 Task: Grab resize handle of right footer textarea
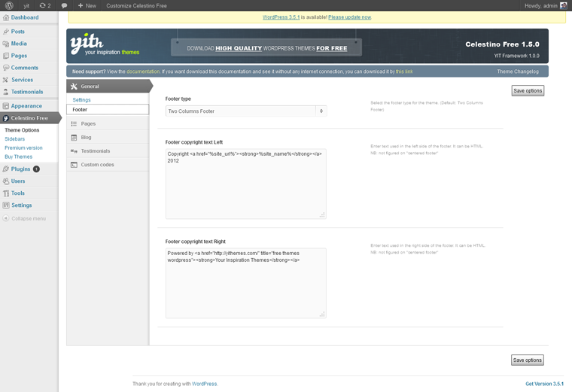322,314
